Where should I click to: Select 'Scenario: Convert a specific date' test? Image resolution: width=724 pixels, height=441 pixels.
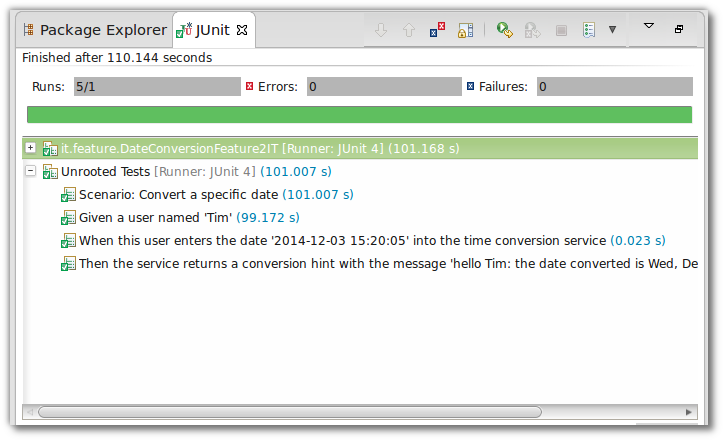tap(180, 194)
